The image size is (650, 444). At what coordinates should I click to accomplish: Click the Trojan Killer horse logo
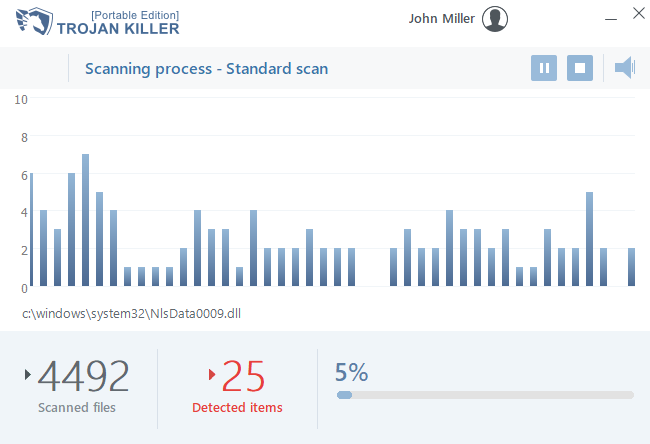click(34, 21)
